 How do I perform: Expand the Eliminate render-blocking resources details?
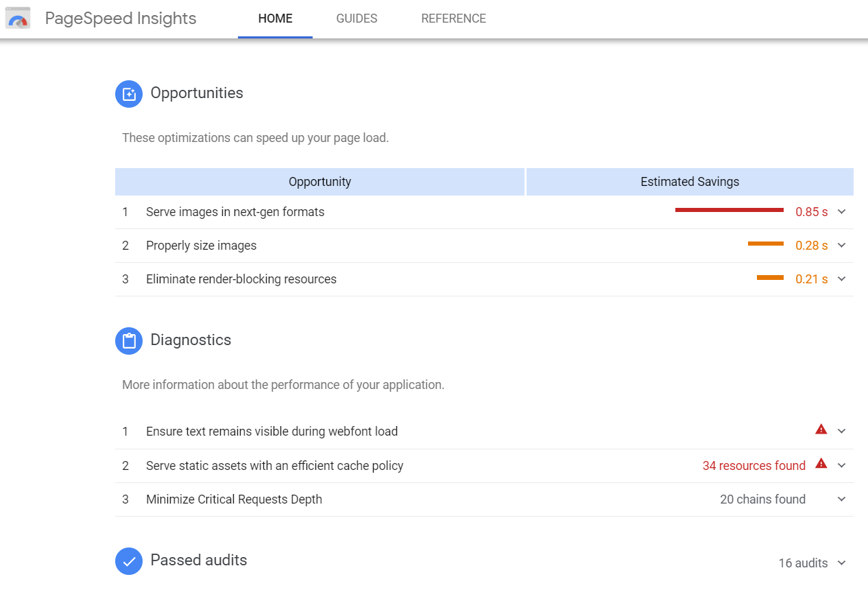pyautogui.click(x=842, y=279)
